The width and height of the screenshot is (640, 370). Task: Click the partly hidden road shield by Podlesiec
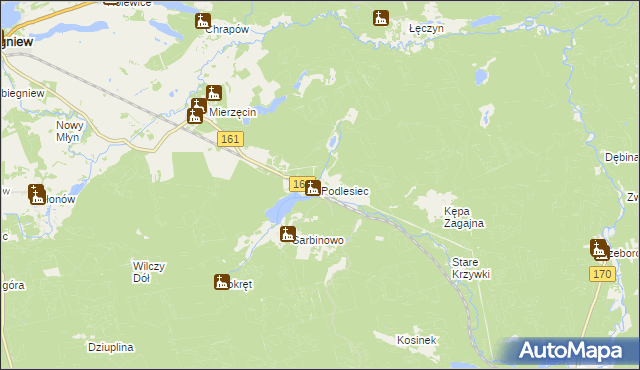298,184
